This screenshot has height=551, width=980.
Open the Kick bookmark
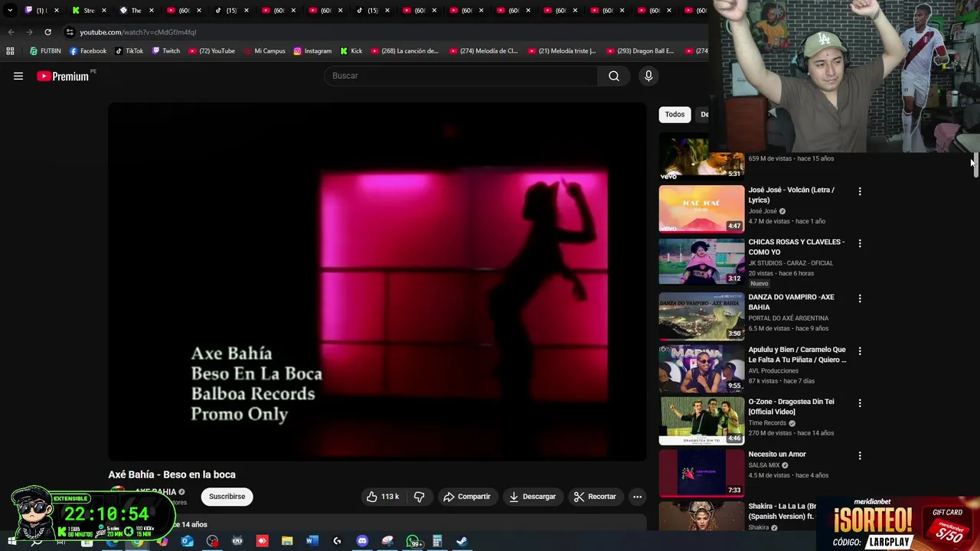(x=351, y=51)
